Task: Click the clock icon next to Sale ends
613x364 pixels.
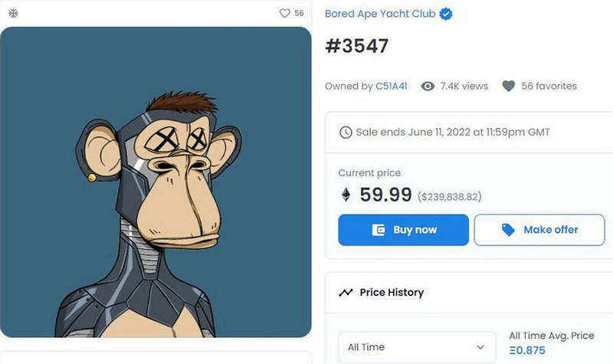Action: coord(346,132)
